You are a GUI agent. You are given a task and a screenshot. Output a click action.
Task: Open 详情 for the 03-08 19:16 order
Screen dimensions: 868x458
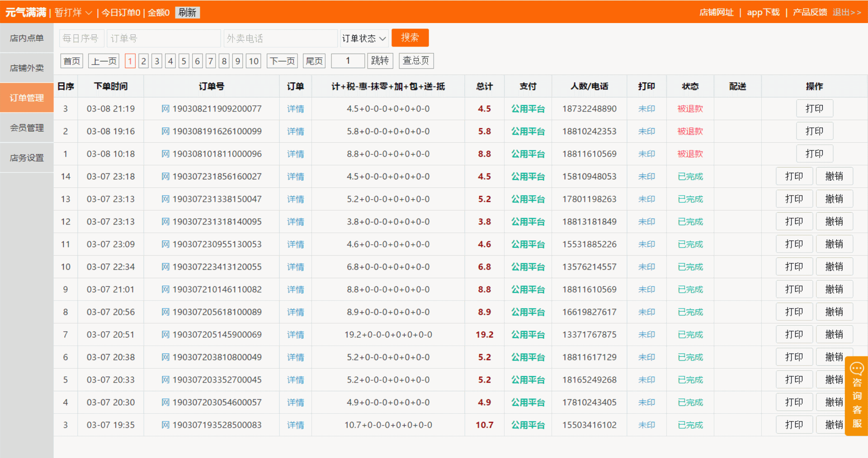(295, 131)
